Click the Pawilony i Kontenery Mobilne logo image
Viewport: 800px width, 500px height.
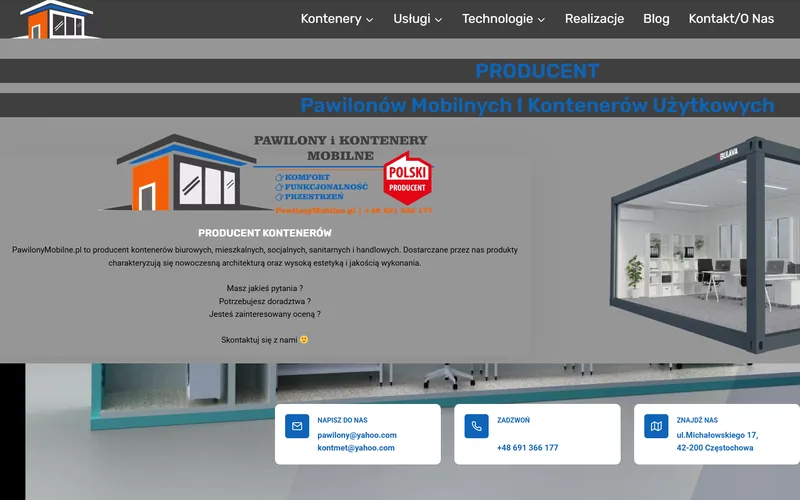pyautogui.click(x=265, y=174)
